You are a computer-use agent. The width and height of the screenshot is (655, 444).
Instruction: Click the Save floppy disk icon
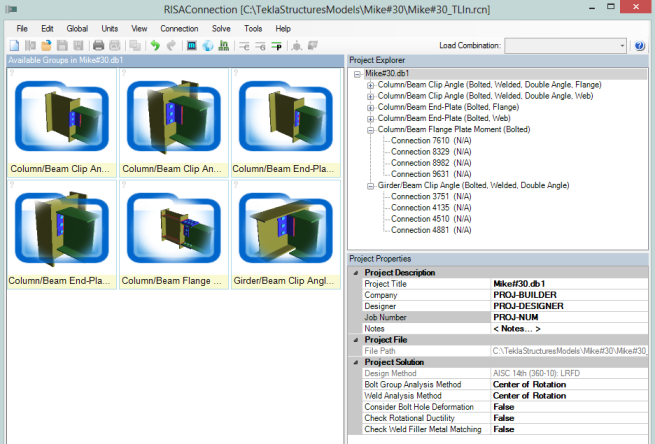tap(63, 46)
